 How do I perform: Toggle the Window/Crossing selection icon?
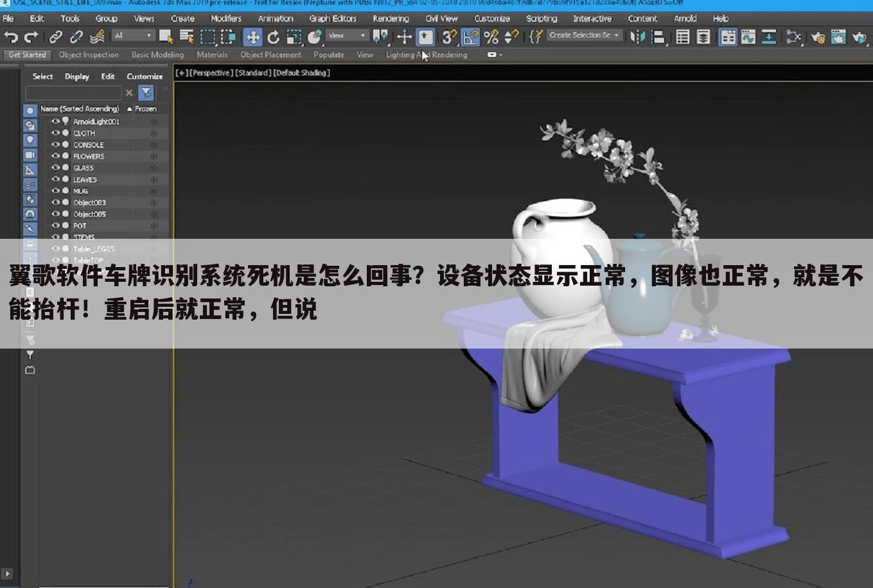(229, 37)
